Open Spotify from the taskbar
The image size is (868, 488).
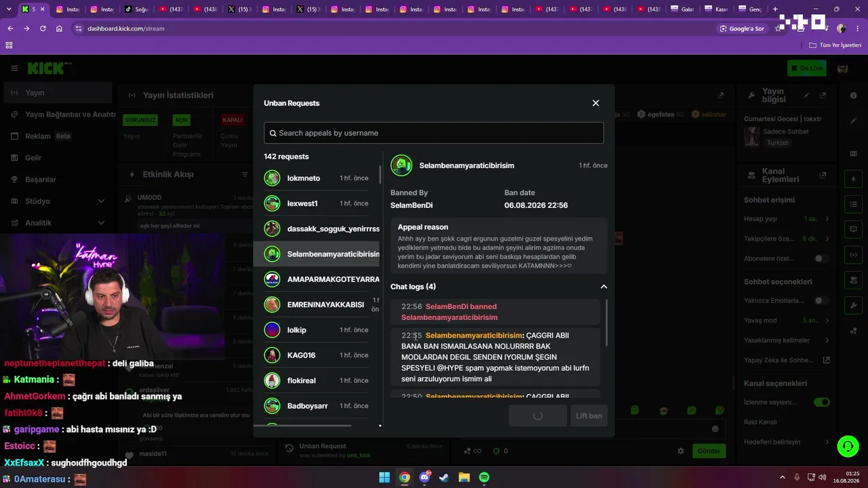click(484, 477)
